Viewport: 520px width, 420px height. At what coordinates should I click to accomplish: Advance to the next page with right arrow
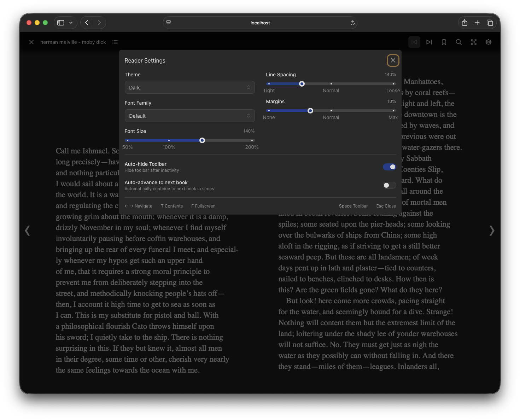[x=492, y=231]
